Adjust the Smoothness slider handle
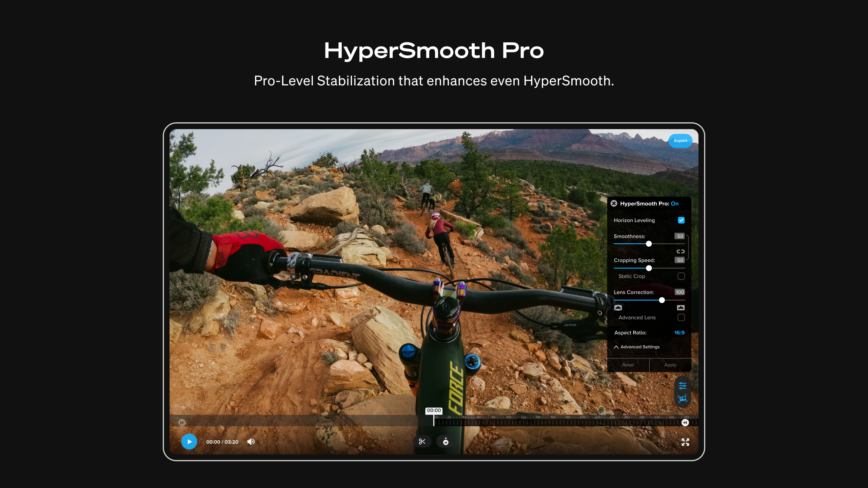The width and height of the screenshot is (868, 488). tap(649, 244)
